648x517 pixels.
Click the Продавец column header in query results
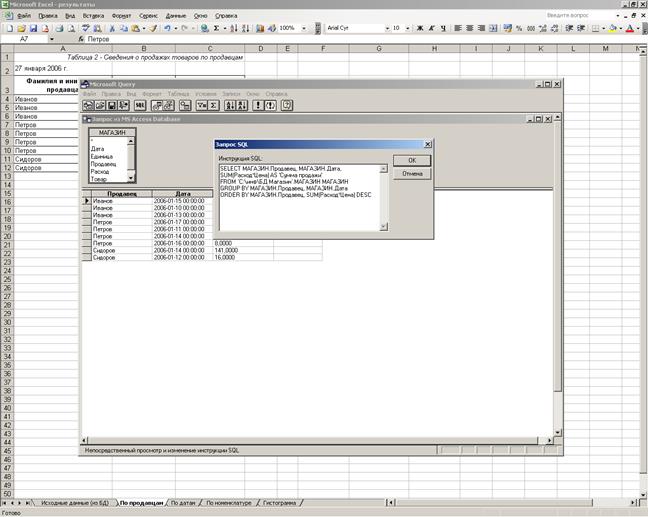point(122,193)
